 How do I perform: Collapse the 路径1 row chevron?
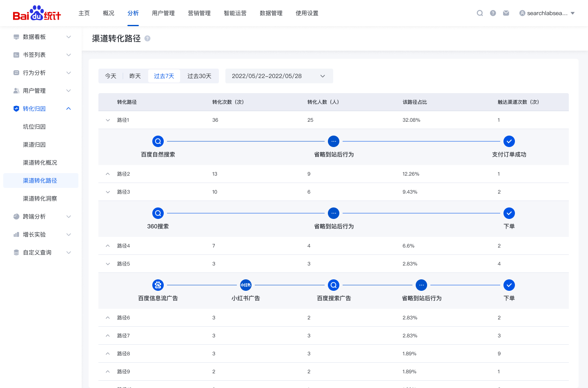point(108,120)
